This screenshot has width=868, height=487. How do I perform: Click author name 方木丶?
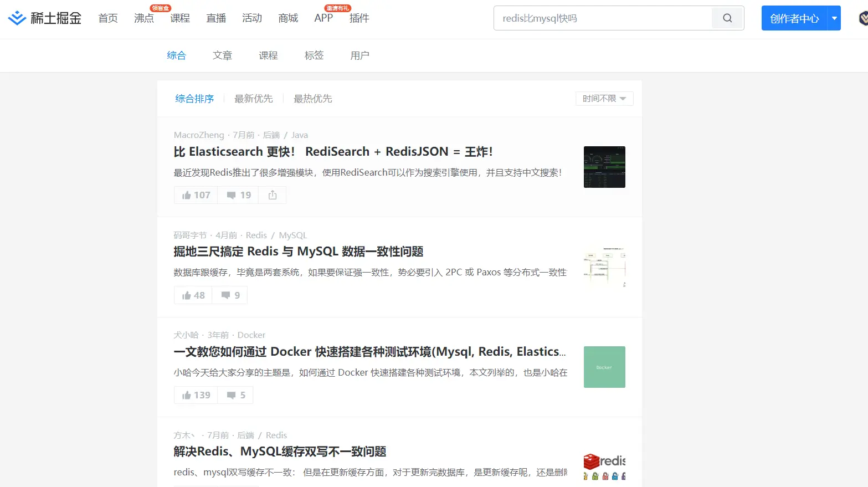[184, 435]
